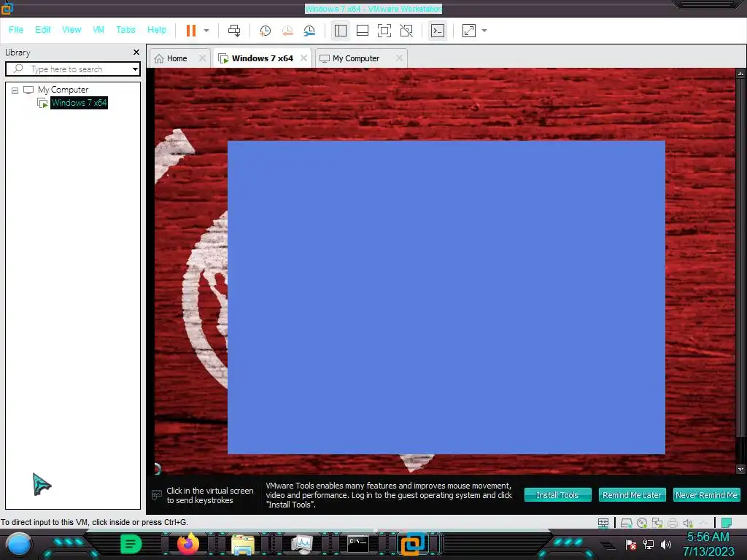Click the CD/DVD device icon

642,523
